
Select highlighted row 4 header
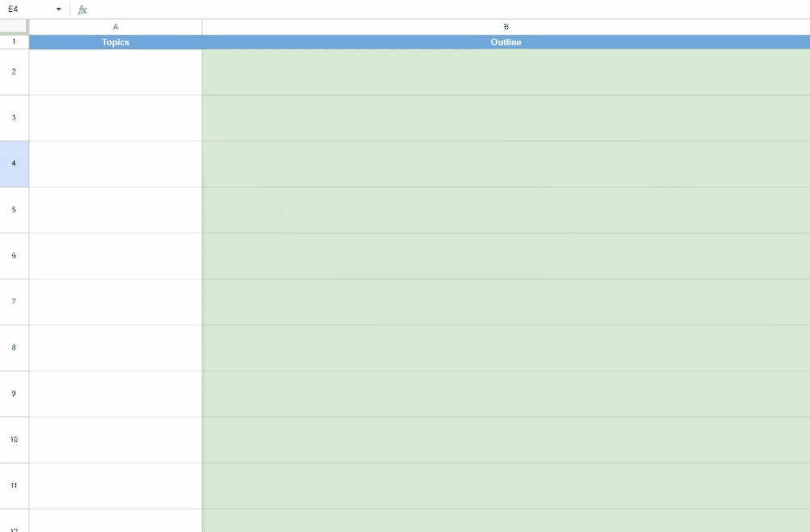click(x=14, y=164)
